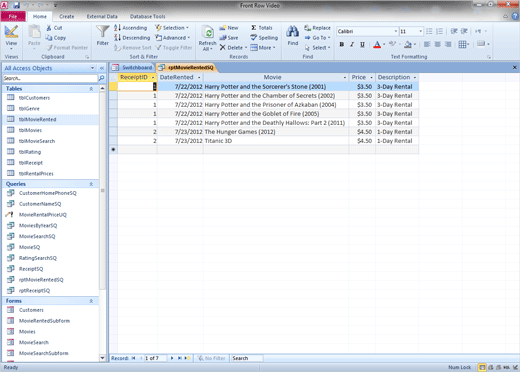Collapse the Tables group

point(91,89)
